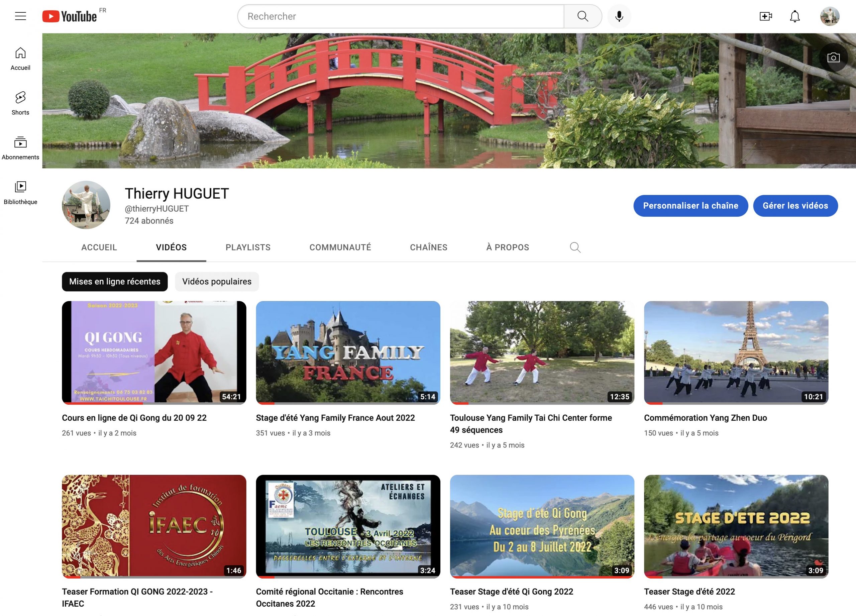Open the hamburger guide menu
Image resolution: width=856 pixels, height=616 pixels.
(x=20, y=16)
